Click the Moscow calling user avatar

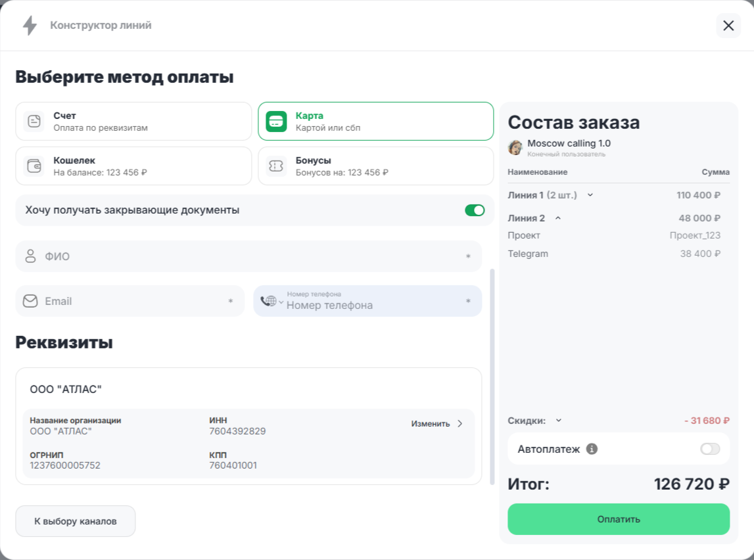coord(515,147)
